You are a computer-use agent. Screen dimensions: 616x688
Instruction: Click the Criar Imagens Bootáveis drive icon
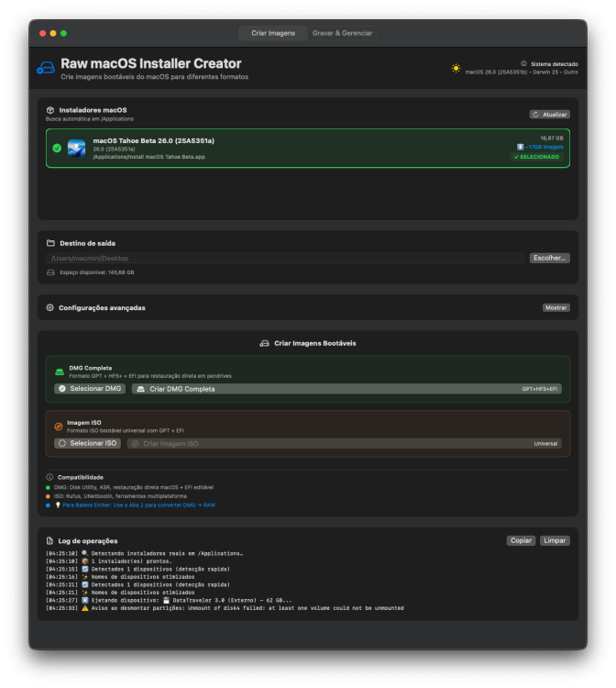(x=264, y=343)
